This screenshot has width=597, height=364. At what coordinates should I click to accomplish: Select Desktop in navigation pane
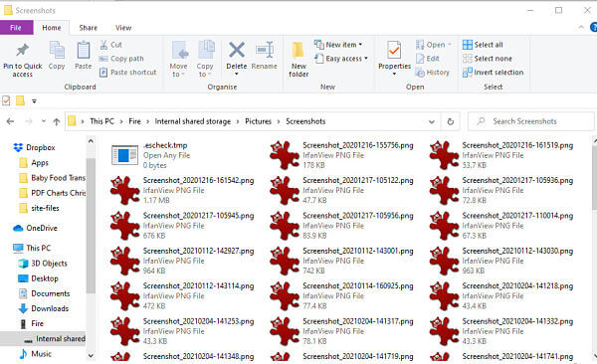pyautogui.click(x=45, y=278)
